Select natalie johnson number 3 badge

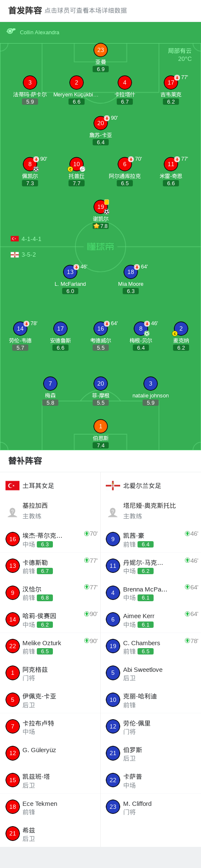pos(151,383)
